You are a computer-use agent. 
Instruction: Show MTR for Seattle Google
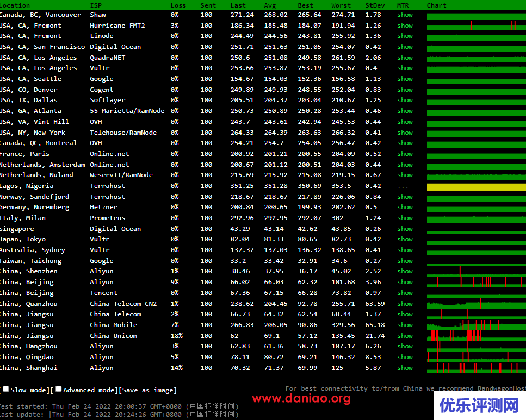405,79
